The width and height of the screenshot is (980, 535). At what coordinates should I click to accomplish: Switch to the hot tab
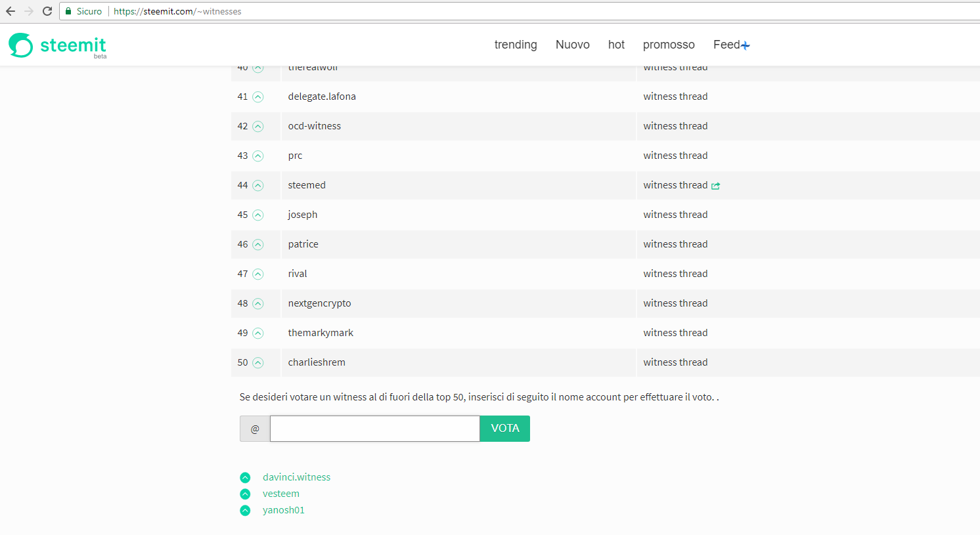(x=616, y=45)
